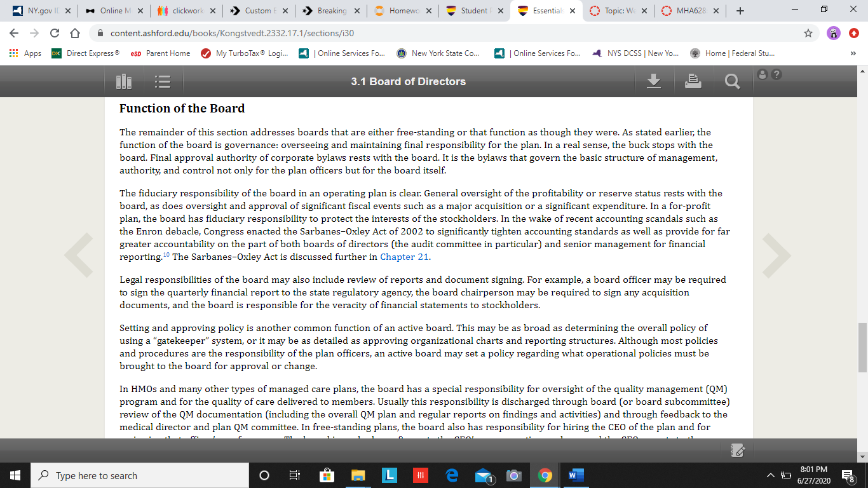Image resolution: width=868 pixels, height=488 pixels.
Task: Click the address bar URL field
Action: 445,33
